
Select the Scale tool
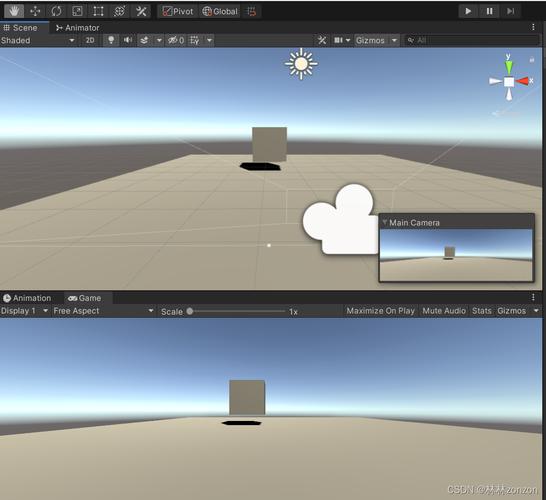(x=77, y=11)
